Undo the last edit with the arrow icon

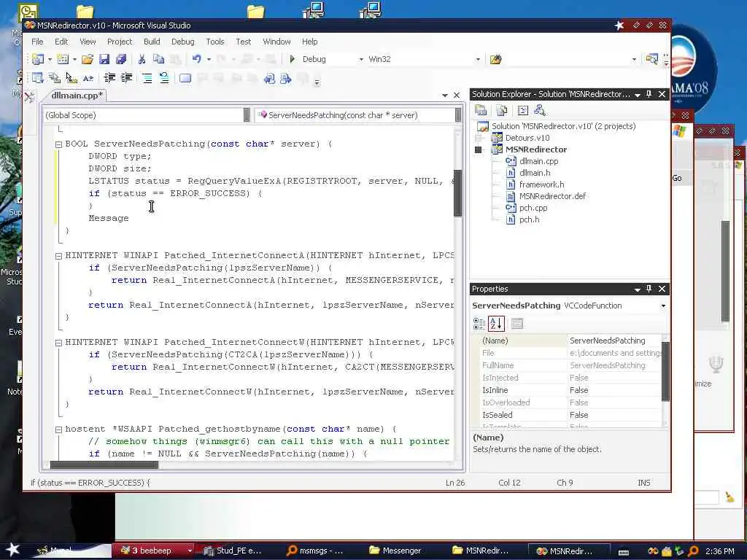[196, 59]
